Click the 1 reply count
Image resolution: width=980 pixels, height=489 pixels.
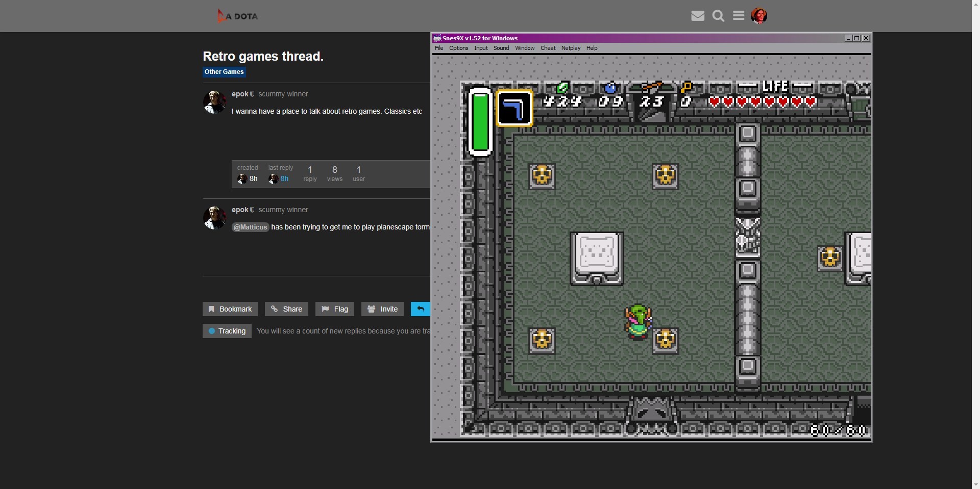pyautogui.click(x=310, y=173)
